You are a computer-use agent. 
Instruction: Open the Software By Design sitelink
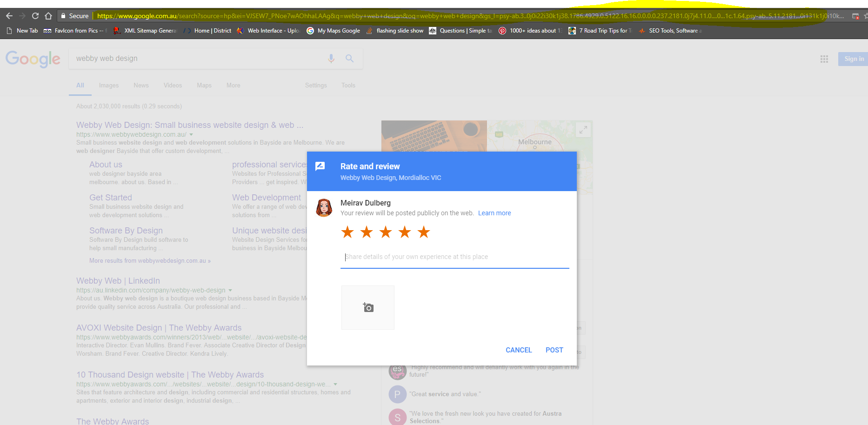click(x=126, y=231)
